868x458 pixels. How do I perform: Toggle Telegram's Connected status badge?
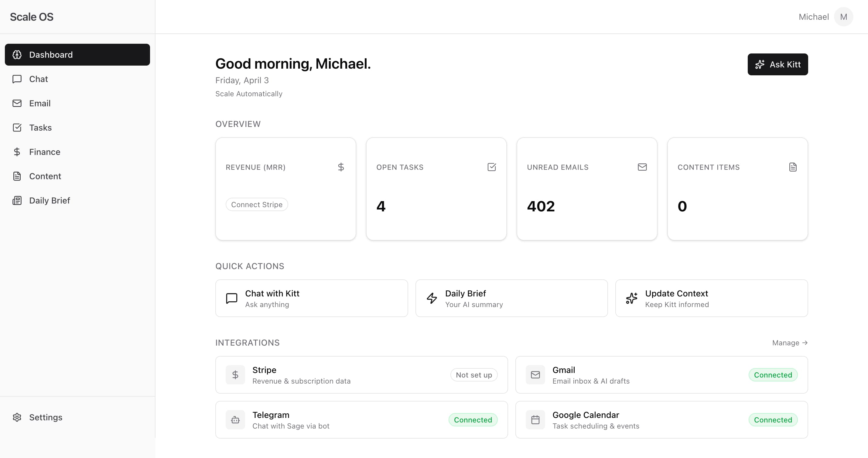click(x=473, y=420)
